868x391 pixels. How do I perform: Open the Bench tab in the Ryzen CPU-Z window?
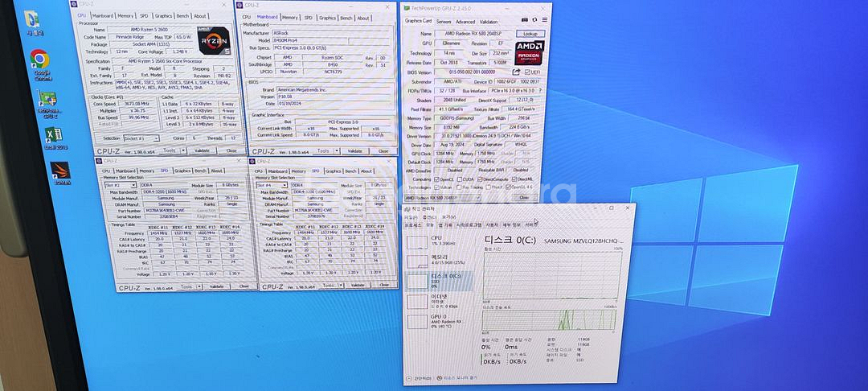[x=182, y=16]
